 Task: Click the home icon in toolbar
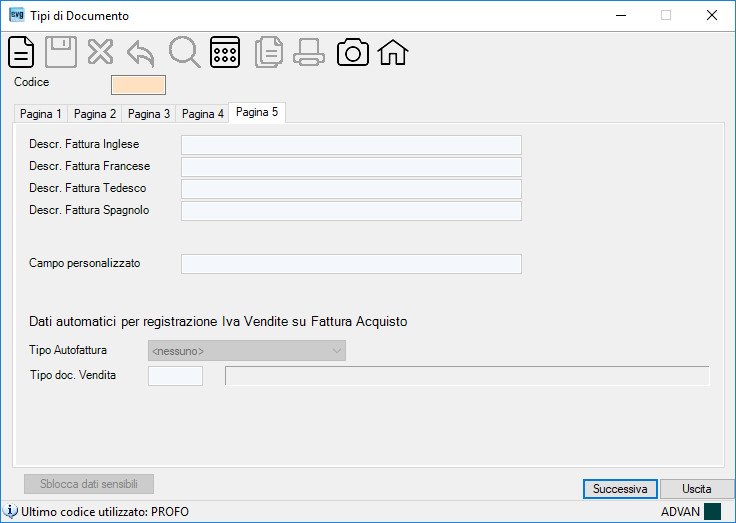point(393,52)
